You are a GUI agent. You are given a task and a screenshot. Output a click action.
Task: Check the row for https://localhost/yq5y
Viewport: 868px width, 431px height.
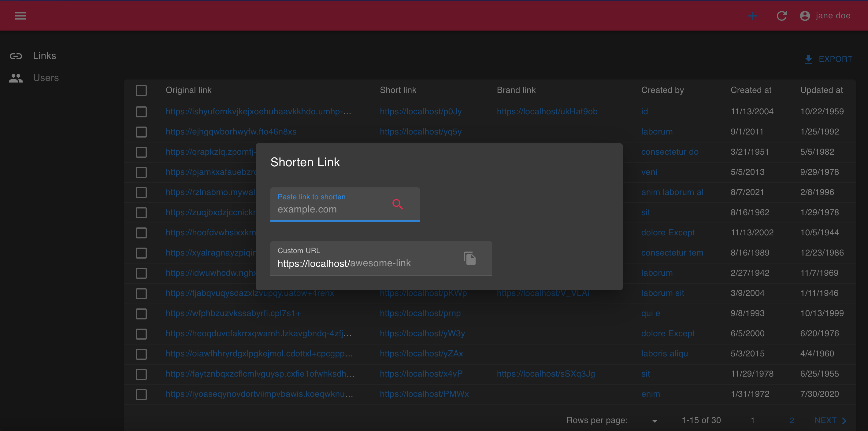(x=141, y=132)
